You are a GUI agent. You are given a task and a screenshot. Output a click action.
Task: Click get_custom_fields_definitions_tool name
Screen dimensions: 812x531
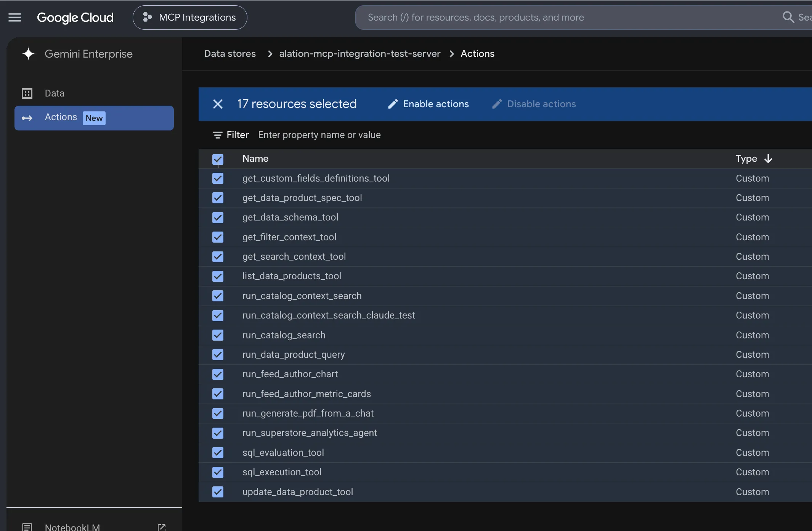pyautogui.click(x=316, y=179)
